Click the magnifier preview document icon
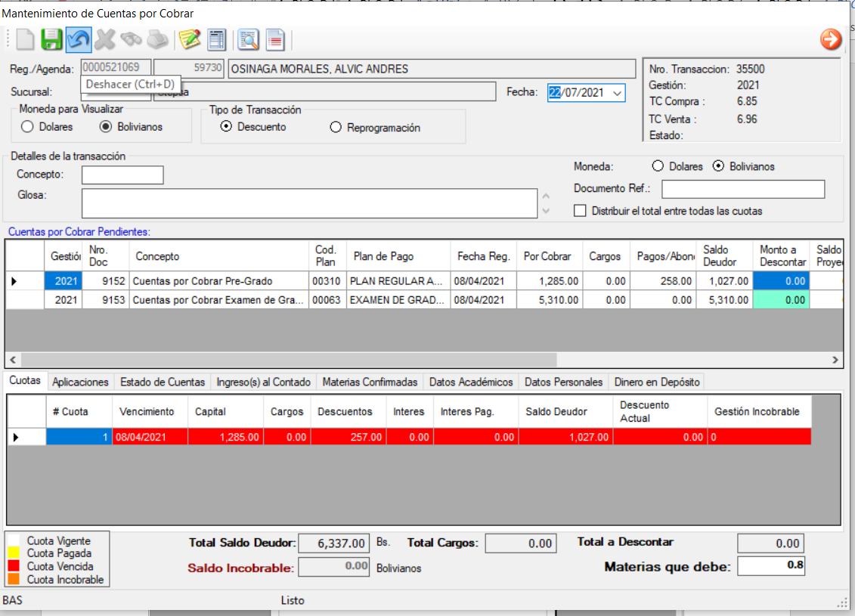 (249, 40)
